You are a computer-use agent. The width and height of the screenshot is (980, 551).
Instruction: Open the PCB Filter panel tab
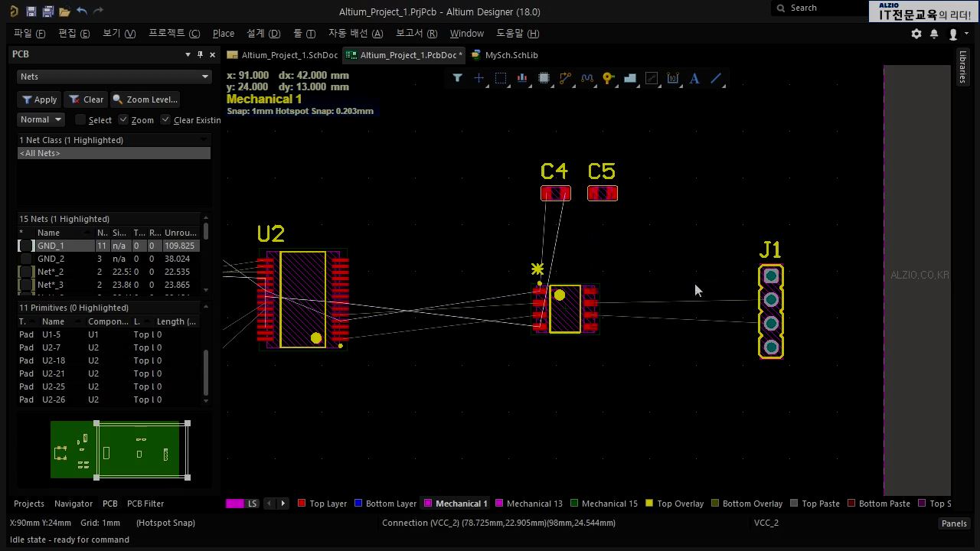(x=145, y=504)
